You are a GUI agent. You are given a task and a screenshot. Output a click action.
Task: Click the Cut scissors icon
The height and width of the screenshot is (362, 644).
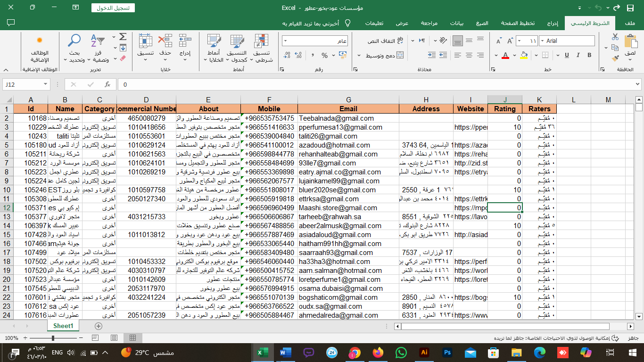click(x=615, y=37)
